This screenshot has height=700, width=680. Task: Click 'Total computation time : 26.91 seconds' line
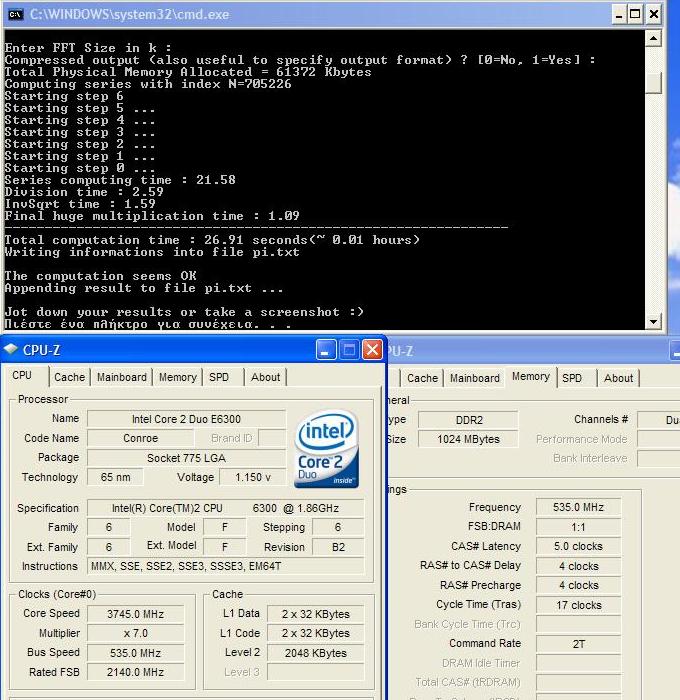[x=213, y=240]
